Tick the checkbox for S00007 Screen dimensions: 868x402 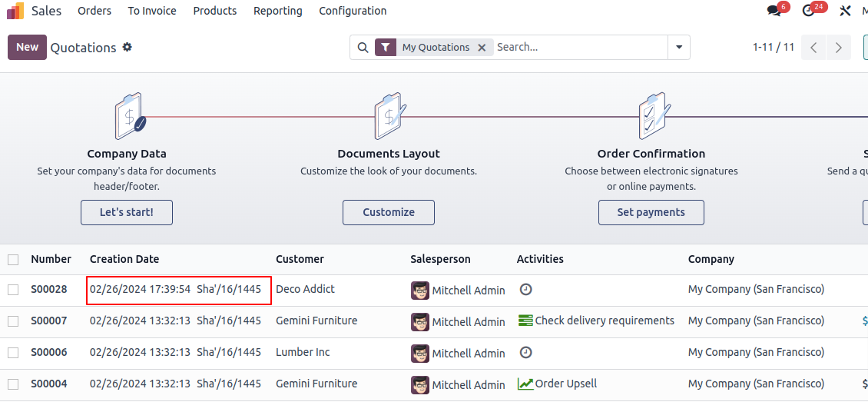pyautogui.click(x=13, y=321)
